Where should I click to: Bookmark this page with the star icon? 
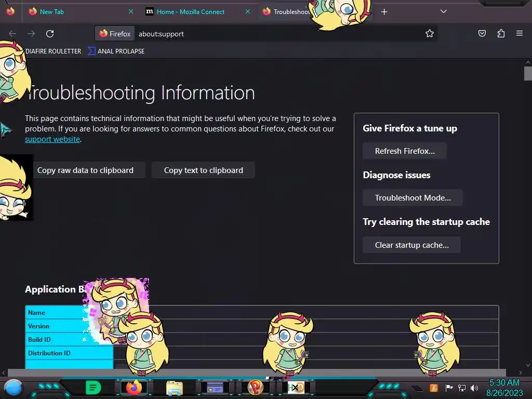pos(430,34)
